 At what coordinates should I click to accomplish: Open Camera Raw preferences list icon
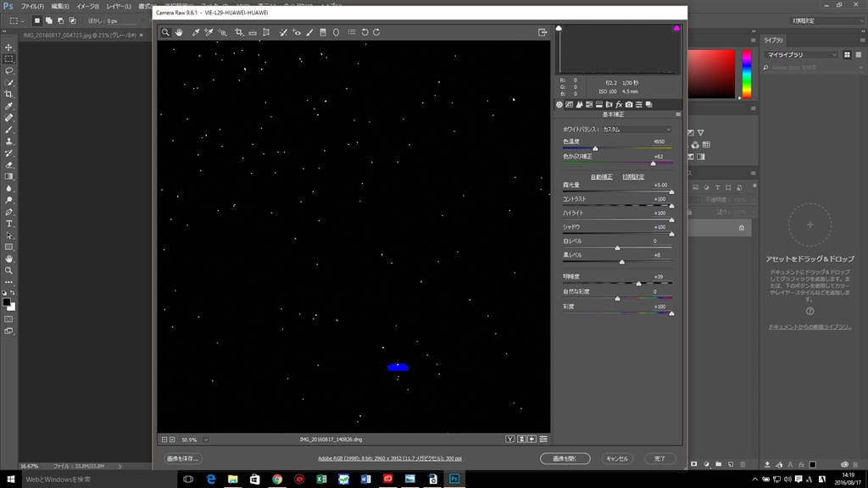352,33
